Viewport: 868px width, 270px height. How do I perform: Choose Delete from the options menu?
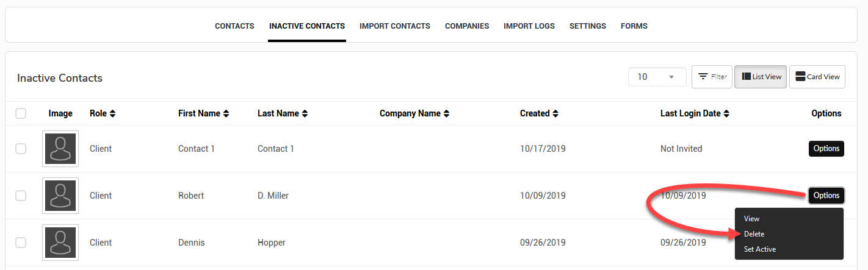754,234
